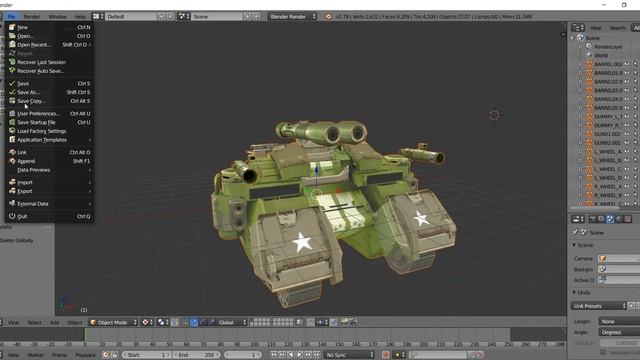Click Recover Last Session entry
The image size is (640, 360).
(x=49, y=62)
